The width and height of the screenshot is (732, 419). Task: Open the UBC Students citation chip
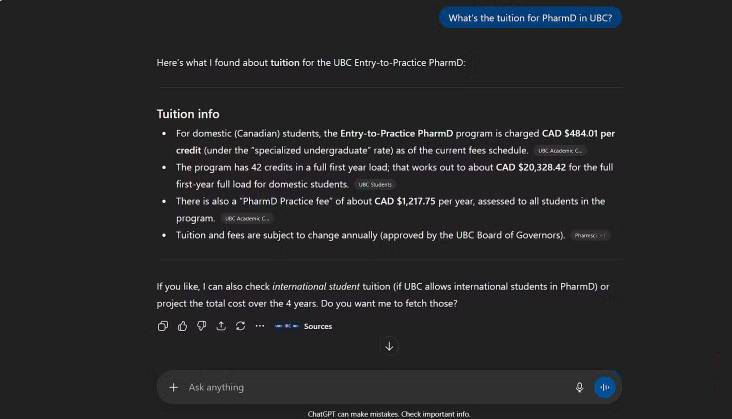coord(375,184)
